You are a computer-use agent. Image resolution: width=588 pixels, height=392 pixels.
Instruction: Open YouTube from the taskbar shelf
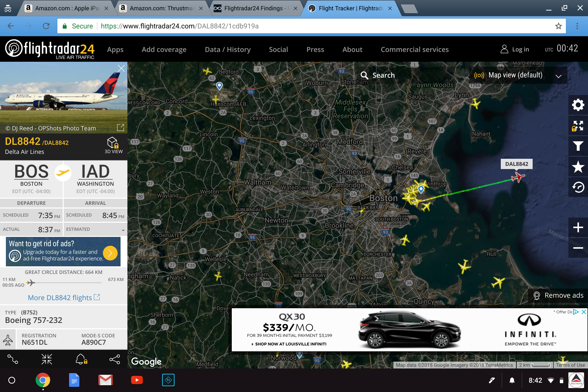(x=137, y=380)
